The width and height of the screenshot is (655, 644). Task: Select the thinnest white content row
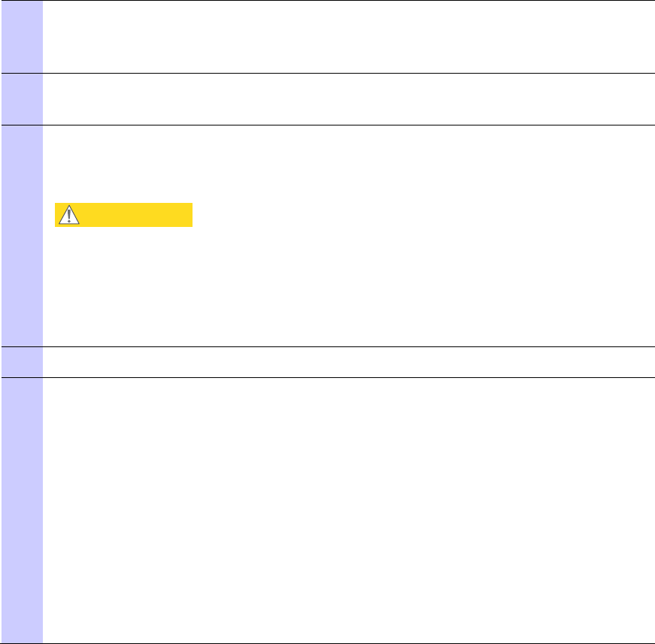tap(349, 362)
